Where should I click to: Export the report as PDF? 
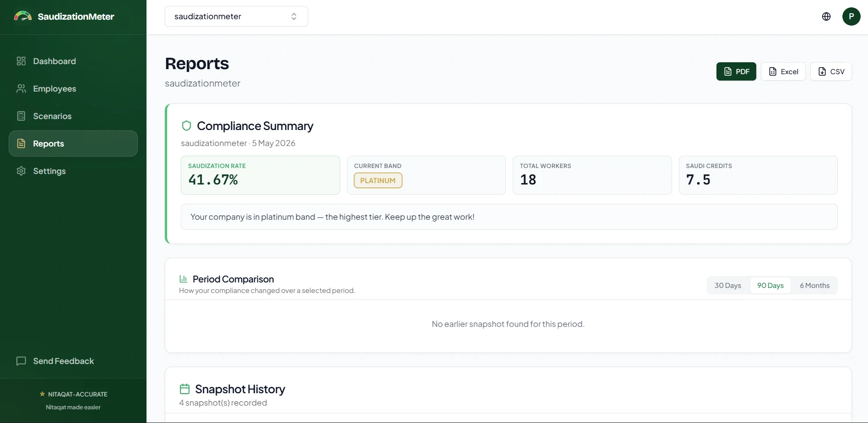736,71
